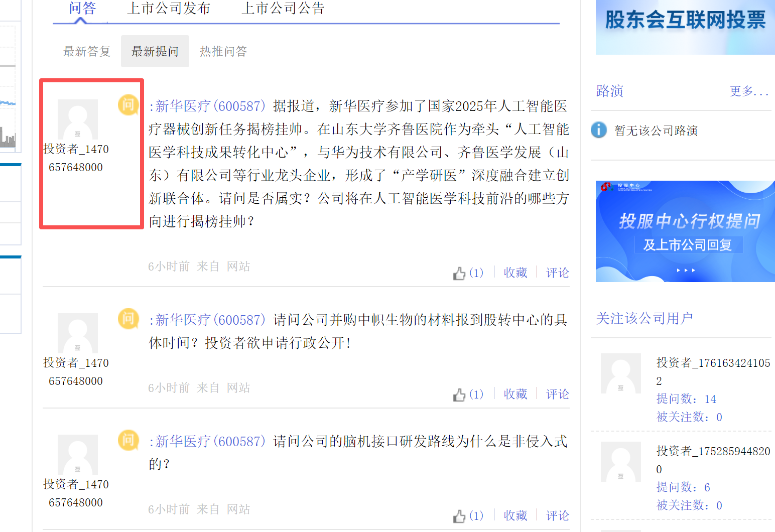Open avatar of first question's investor

(78, 119)
